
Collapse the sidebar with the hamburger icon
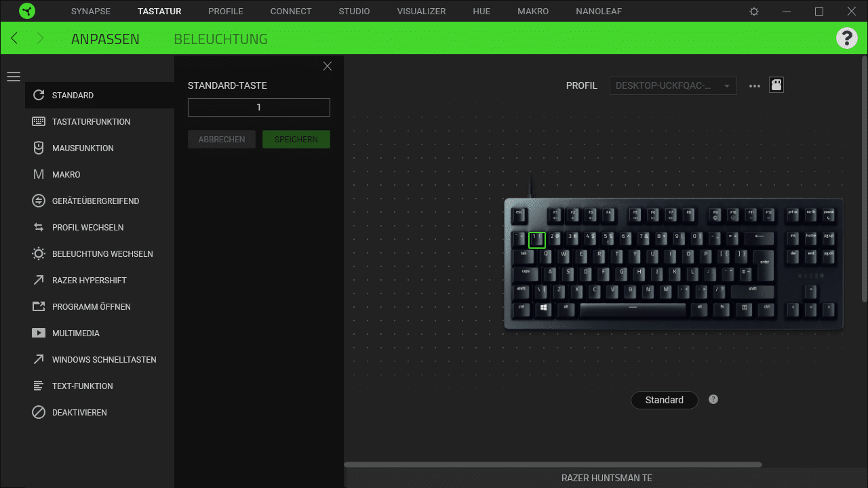click(x=14, y=77)
